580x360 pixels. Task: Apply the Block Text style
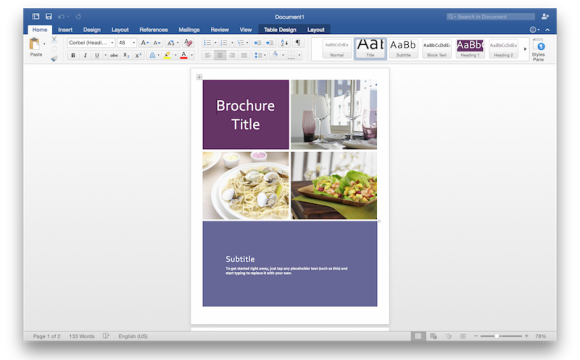[436, 49]
